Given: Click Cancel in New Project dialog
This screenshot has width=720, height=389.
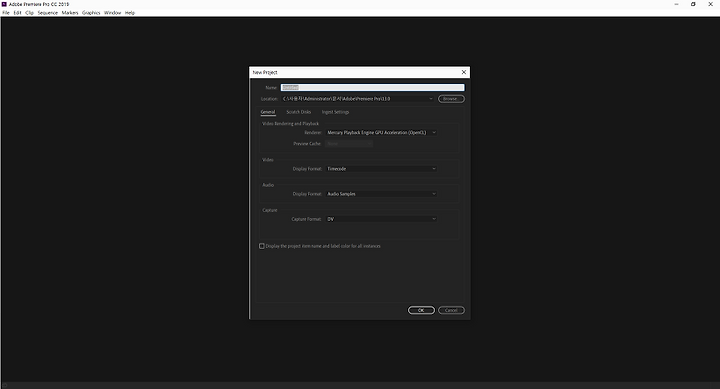Looking at the screenshot, I should [451, 310].
